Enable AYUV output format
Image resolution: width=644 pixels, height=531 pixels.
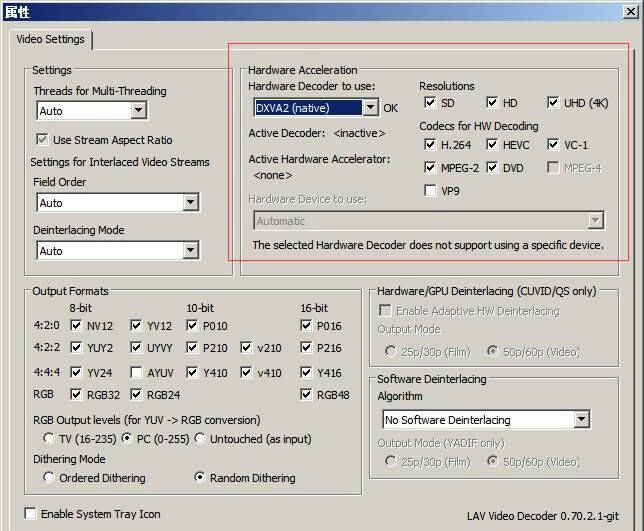(x=136, y=372)
